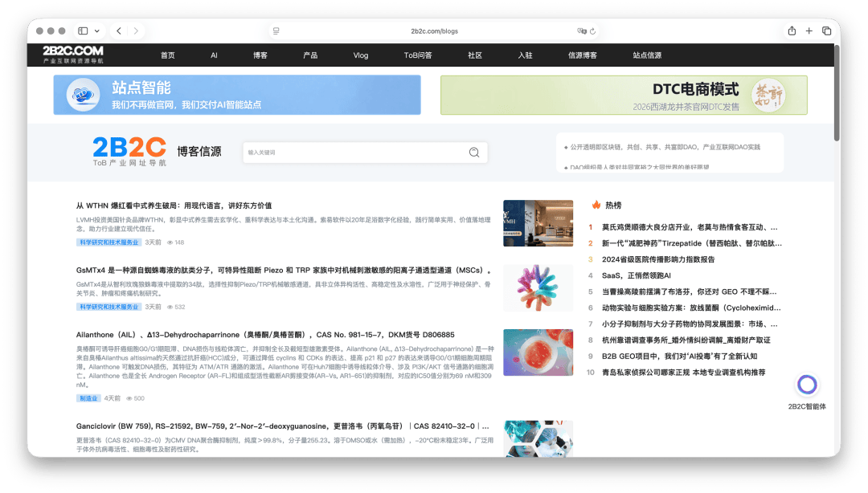Open the Ganciclovir article thumbnail
The width and height of the screenshot is (868, 493).
click(538, 438)
